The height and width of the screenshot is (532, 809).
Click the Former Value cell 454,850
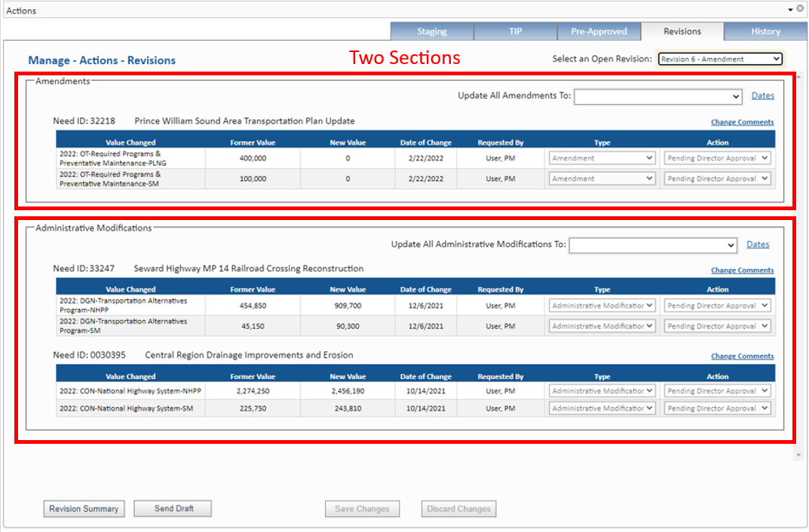tap(253, 306)
